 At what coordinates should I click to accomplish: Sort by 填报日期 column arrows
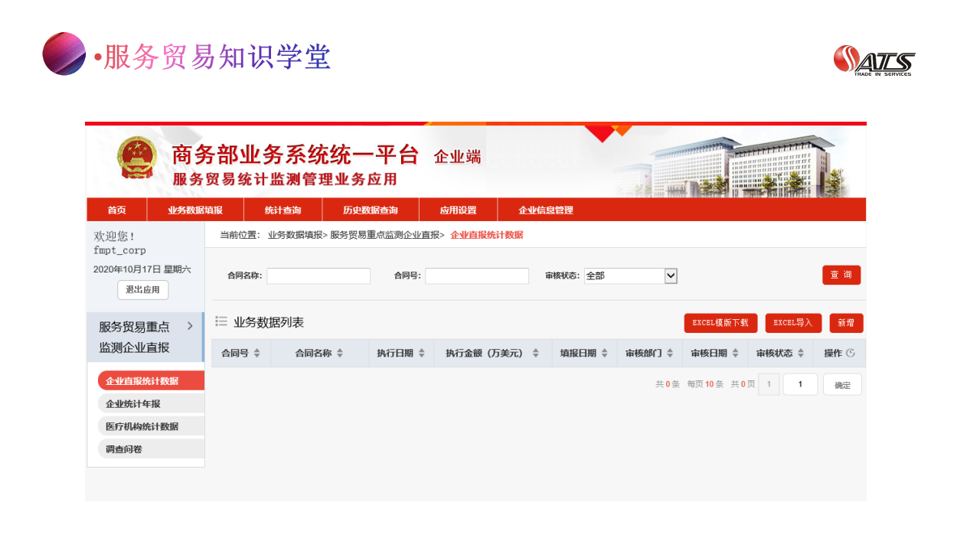click(x=605, y=354)
